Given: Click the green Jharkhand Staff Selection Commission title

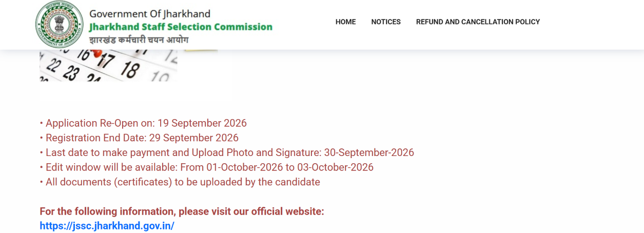Looking at the screenshot, I should click(181, 27).
